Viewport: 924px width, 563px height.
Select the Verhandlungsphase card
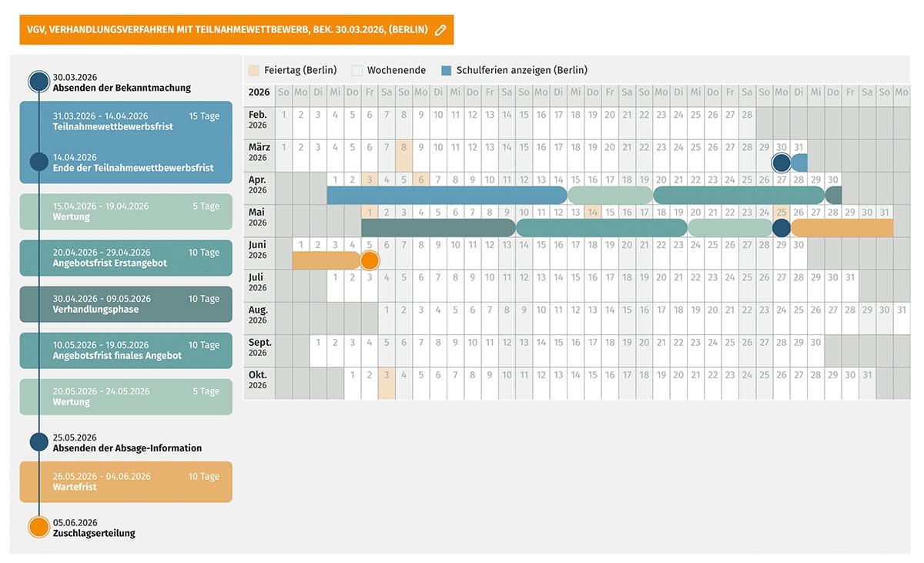126,304
